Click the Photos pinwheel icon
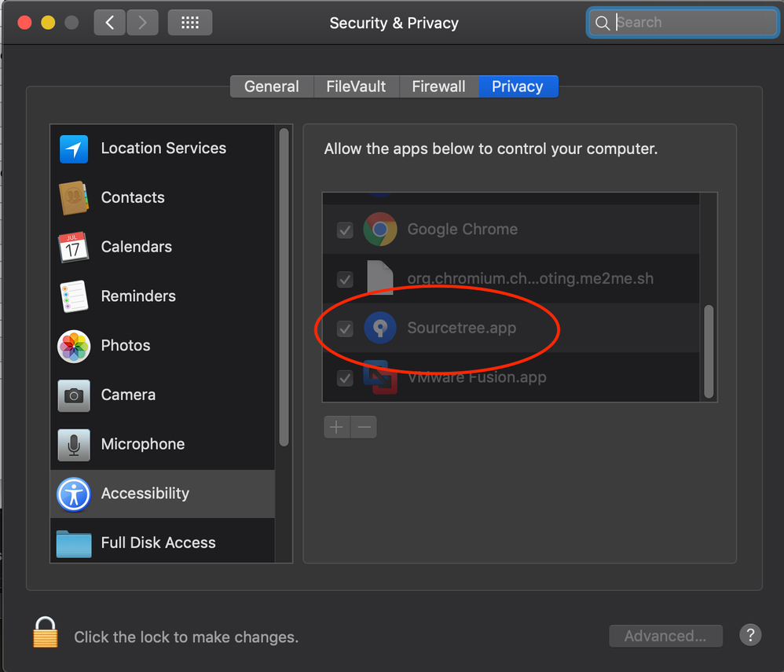The image size is (784, 672). click(74, 346)
